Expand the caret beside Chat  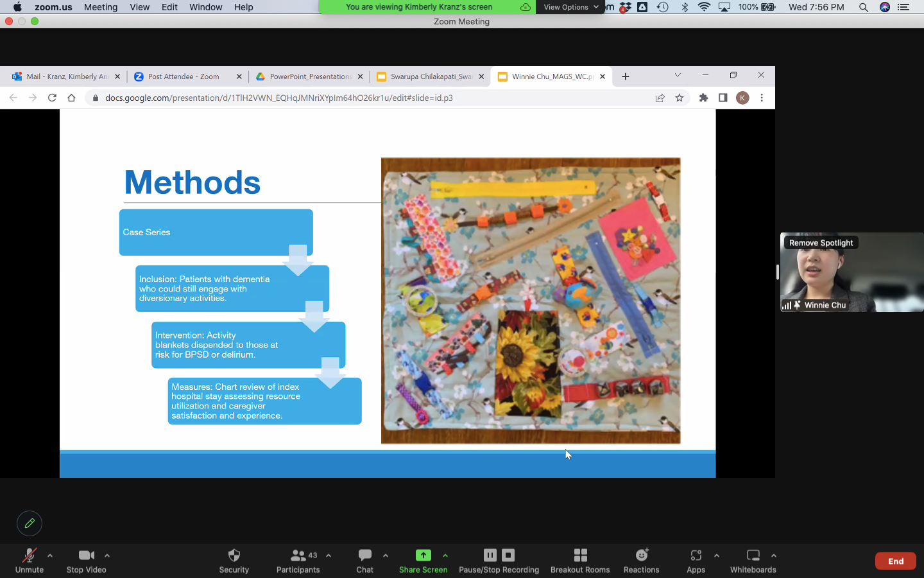pyautogui.click(x=386, y=556)
